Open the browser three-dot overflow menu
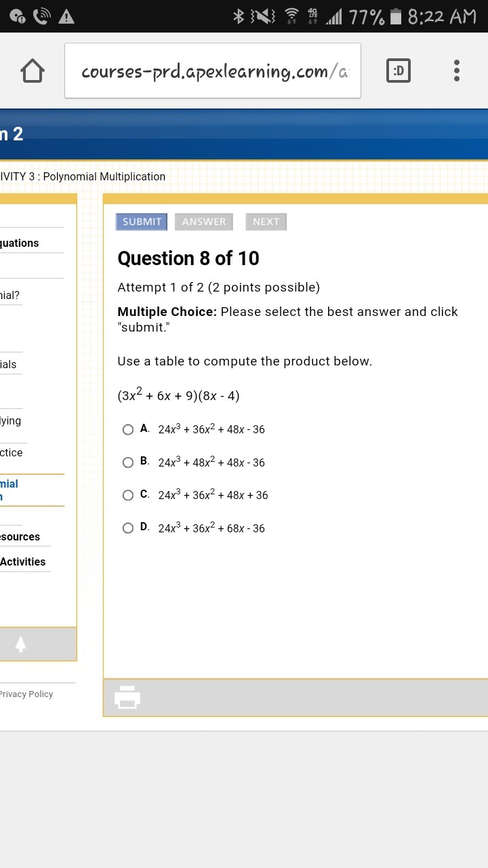Screen dimensions: 488x868 pyautogui.click(x=457, y=71)
